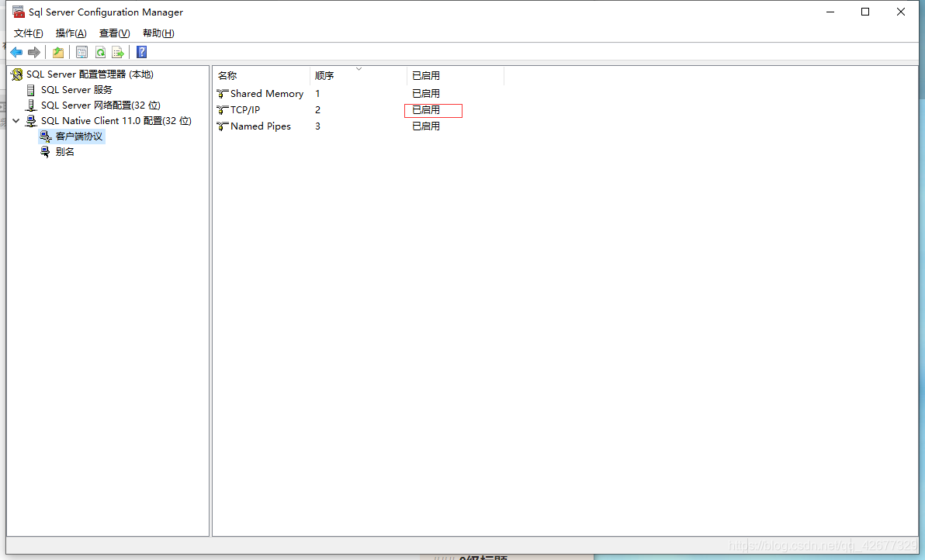Click the TCP/IP protocol icon

(x=223, y=109)
